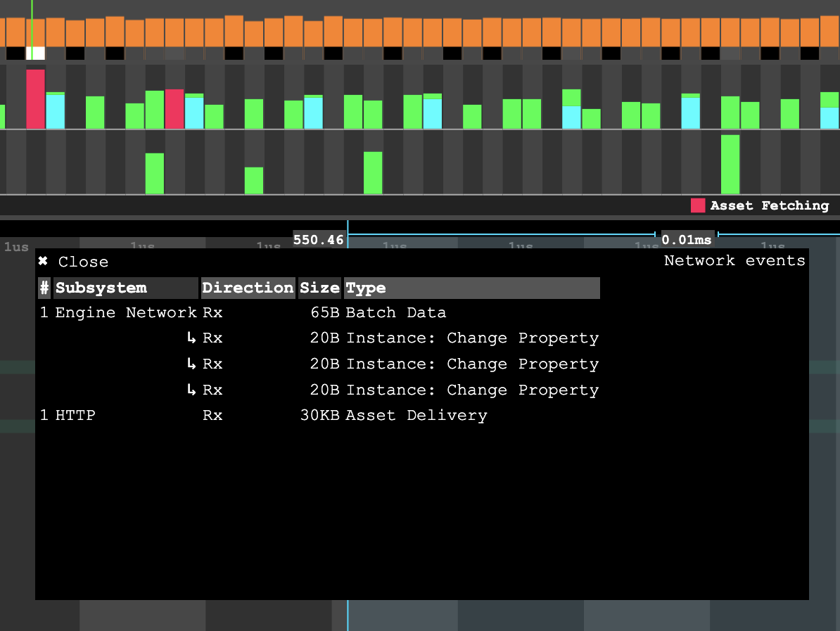Click the white selected-frame block
Image resolution: width=840 pixels, height=631 pixels.
(x=35, y=53)
